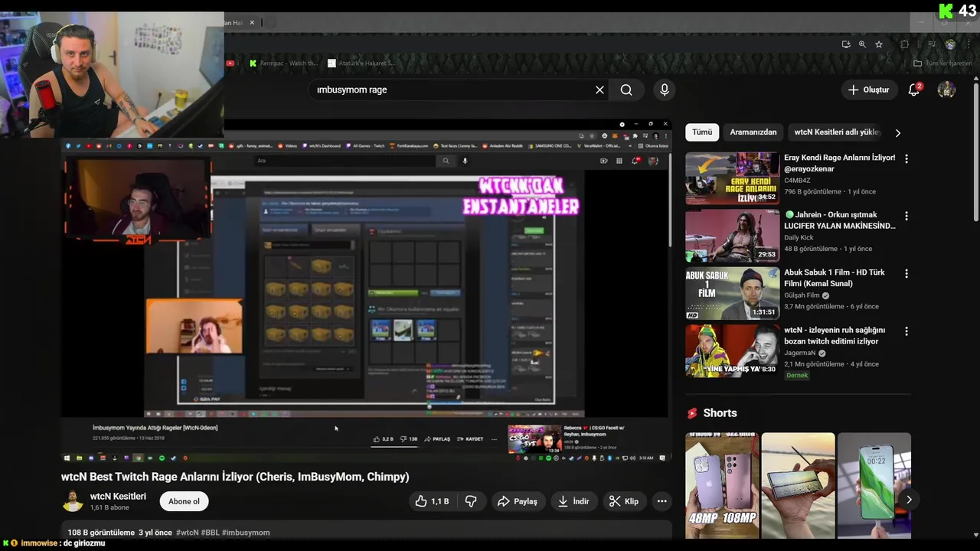The width and height of the screenshot is (980, 551).
Task: Like the video with the thumbs-up icon
Action: pyautogui.click(x=432, y=501)
